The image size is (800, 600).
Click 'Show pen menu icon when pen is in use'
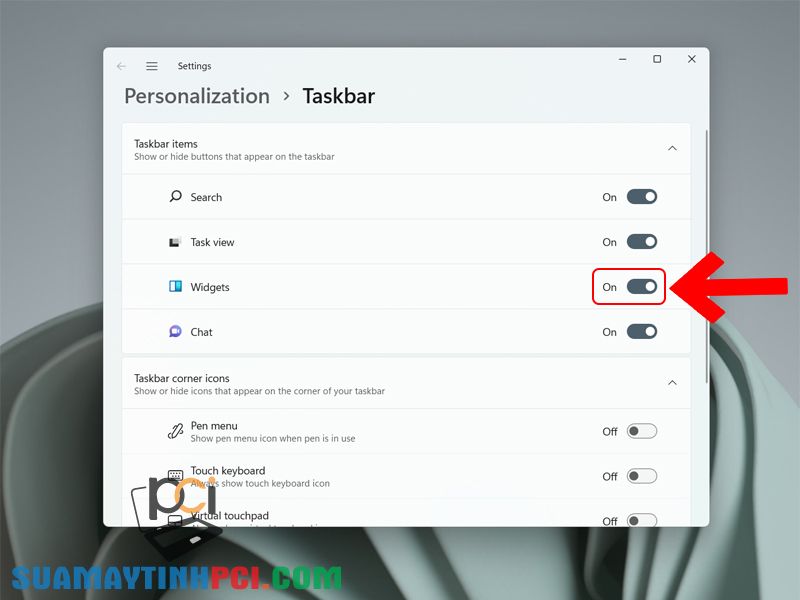[x=273, y=438]
